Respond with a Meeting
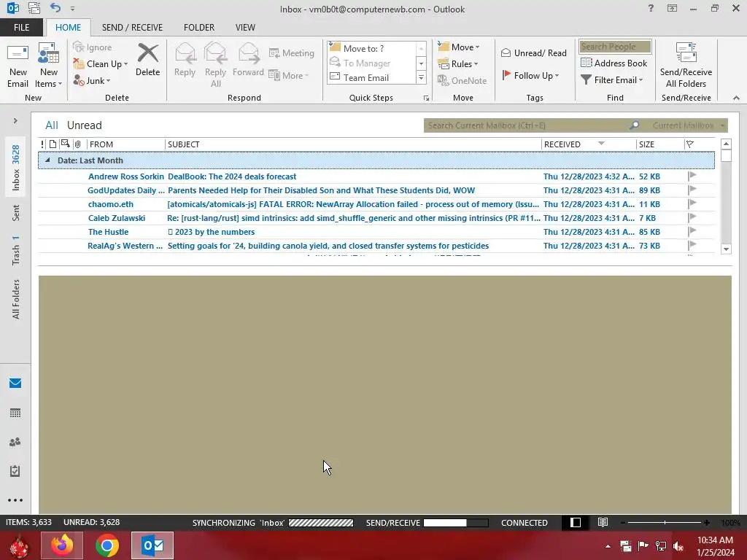The height and width of the screenshot is (560, 747). click(x=292, y=52)
